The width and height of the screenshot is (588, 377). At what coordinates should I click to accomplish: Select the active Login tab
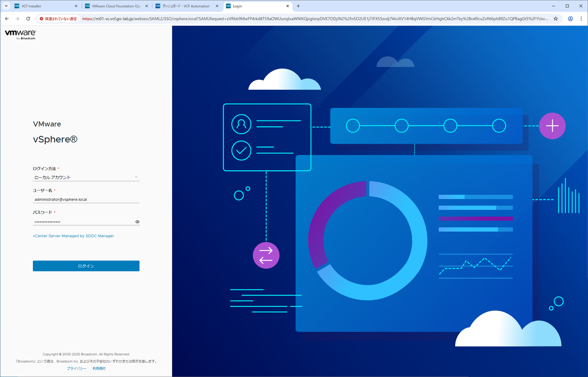(257, 6)
